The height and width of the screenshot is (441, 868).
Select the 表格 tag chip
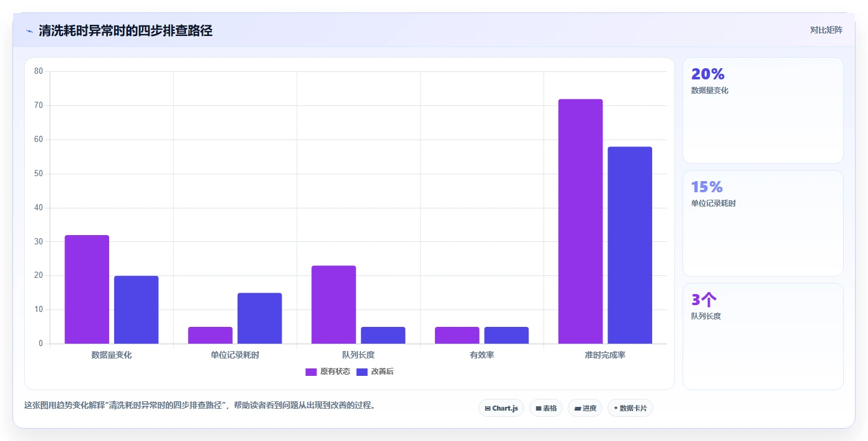tap(546, 408)
